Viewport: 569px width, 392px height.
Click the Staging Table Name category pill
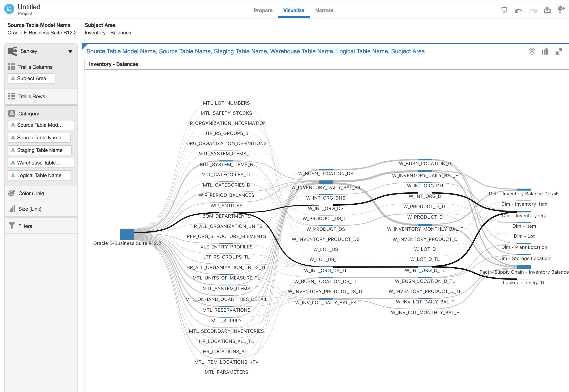click(x=39, y=150)
